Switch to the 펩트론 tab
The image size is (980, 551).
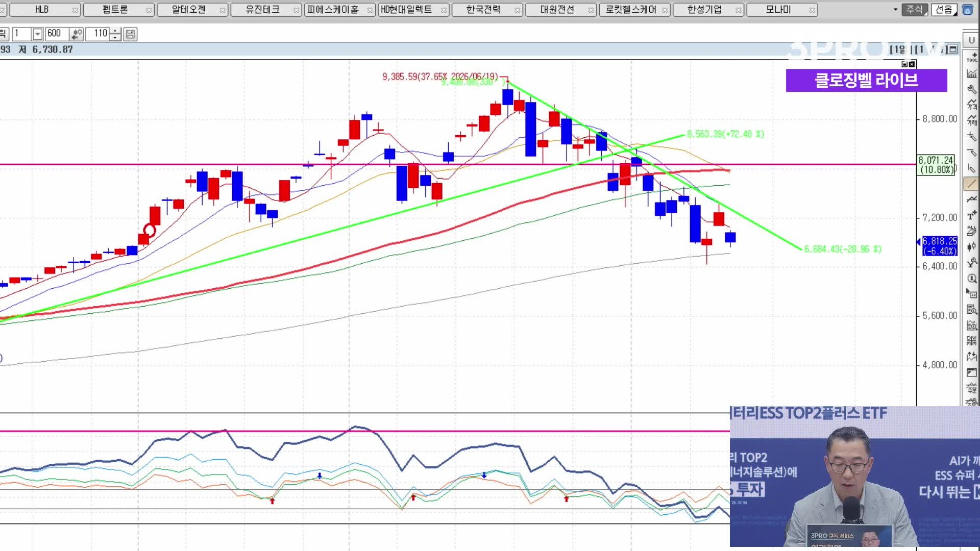click(x=115, y=10)
